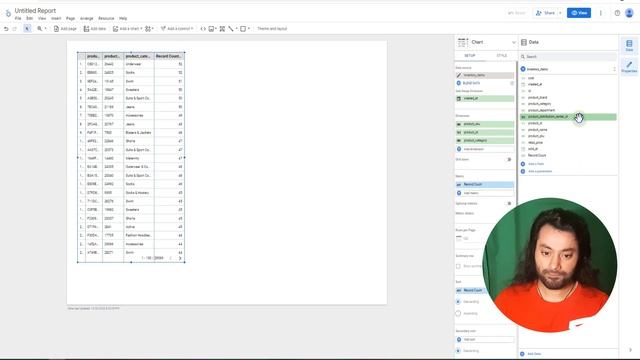Click the Redo arrow in the toolbar
The height and width of the screenshot is (360, 640).
[15, 29]
